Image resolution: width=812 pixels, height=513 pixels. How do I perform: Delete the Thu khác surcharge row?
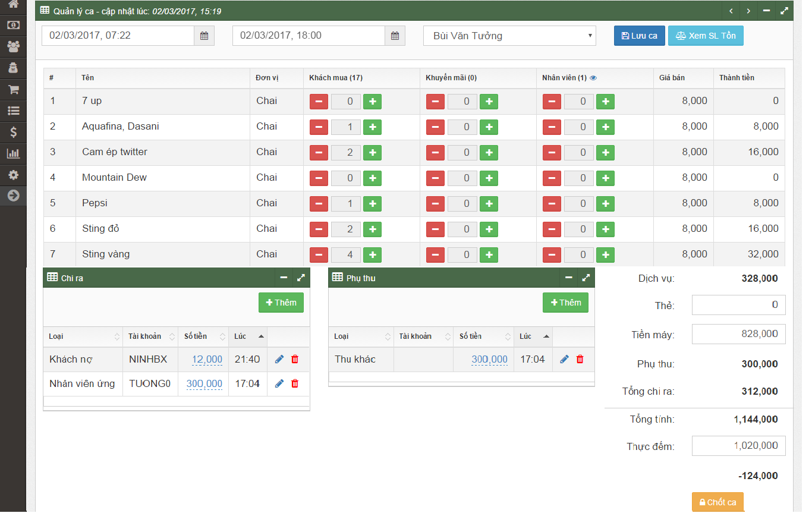pos(580,359)
